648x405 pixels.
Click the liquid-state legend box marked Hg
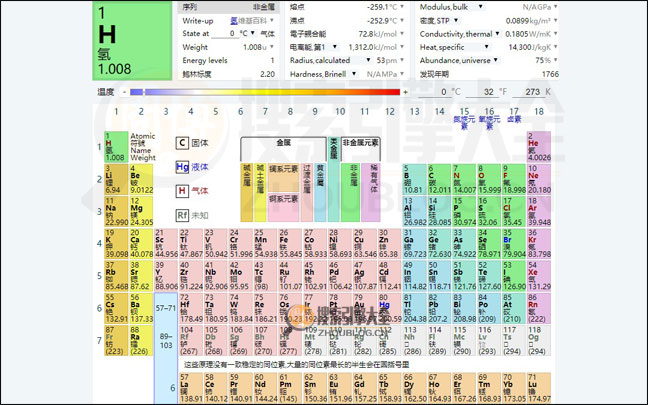coord(182,167)
